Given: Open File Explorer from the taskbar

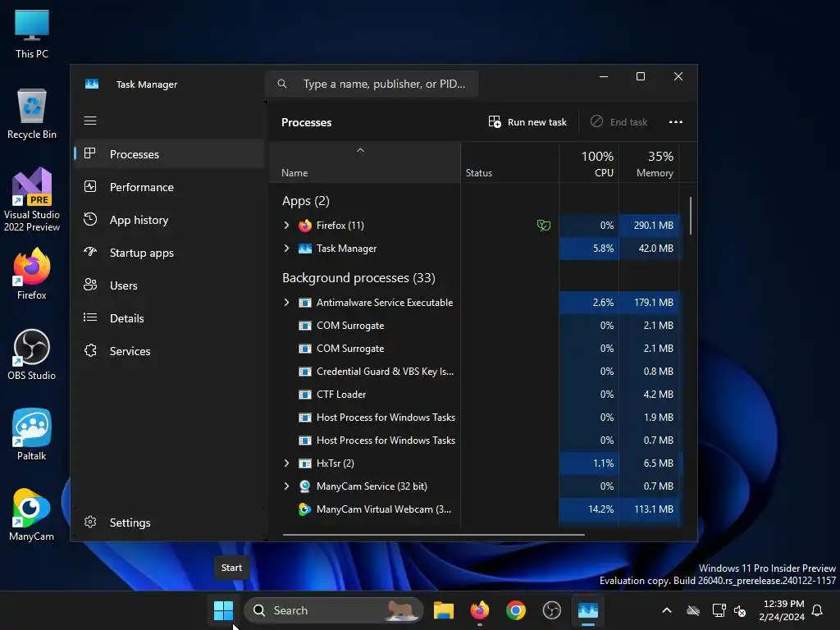Looking at the screenshot, I should click(x=444, y=610).
